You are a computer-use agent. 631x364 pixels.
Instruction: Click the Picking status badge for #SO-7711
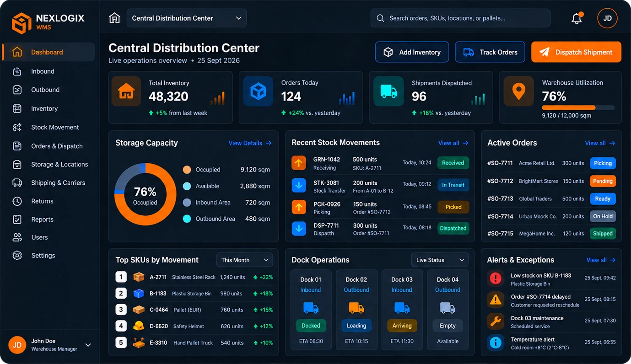click(x=603, y=163)
